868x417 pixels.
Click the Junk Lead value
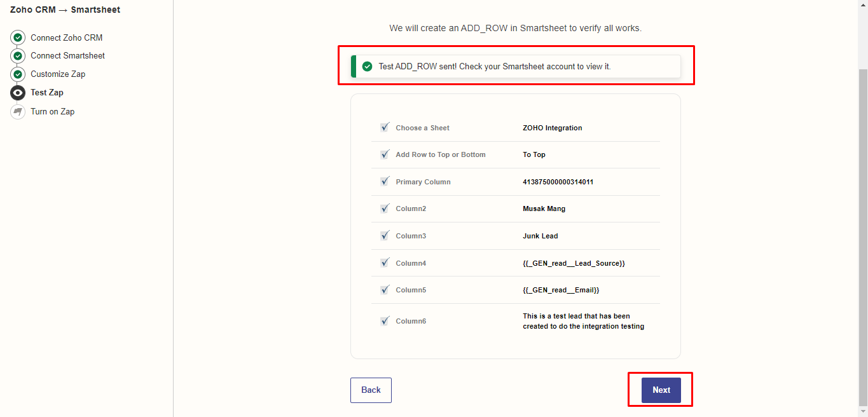pos(540,236)
